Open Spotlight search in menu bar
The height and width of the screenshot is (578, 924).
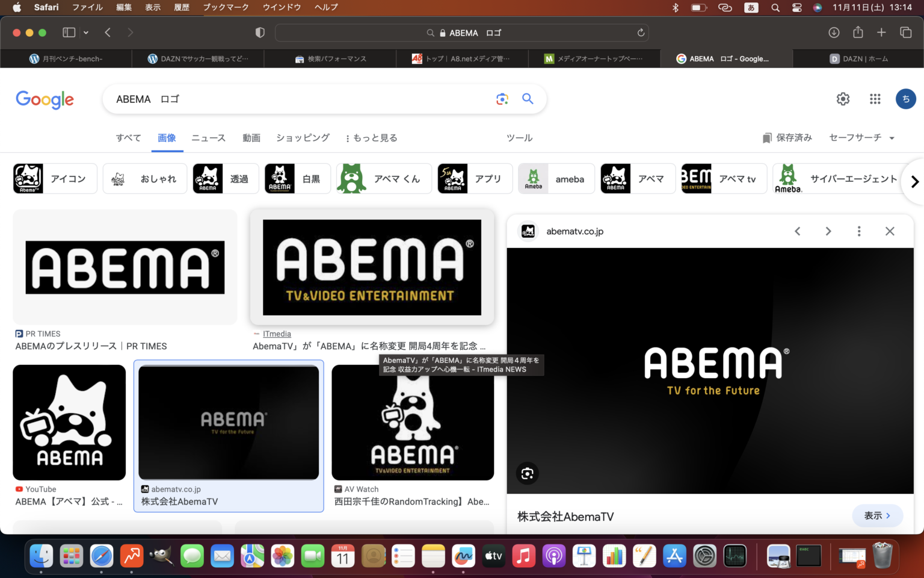pos(775,8)
